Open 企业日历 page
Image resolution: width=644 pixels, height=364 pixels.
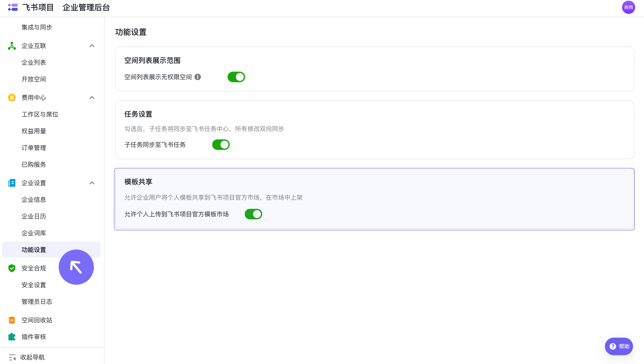coord(34,216)
